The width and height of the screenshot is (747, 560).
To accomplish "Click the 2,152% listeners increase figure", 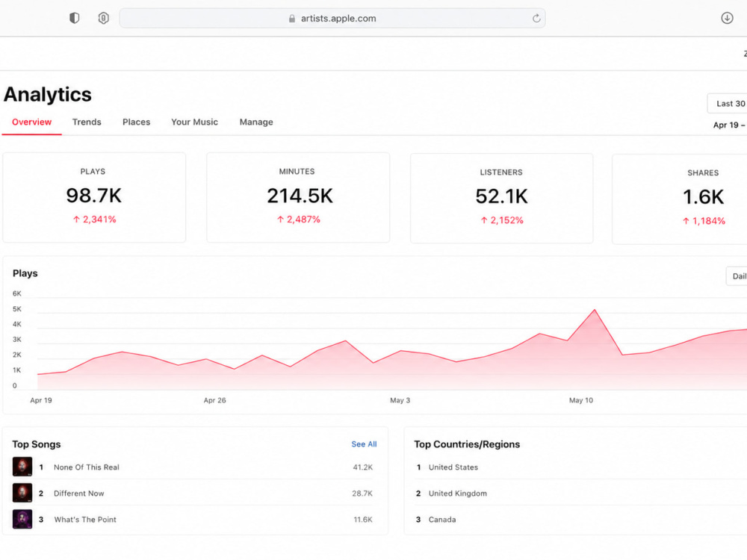I will click(502, 220).
